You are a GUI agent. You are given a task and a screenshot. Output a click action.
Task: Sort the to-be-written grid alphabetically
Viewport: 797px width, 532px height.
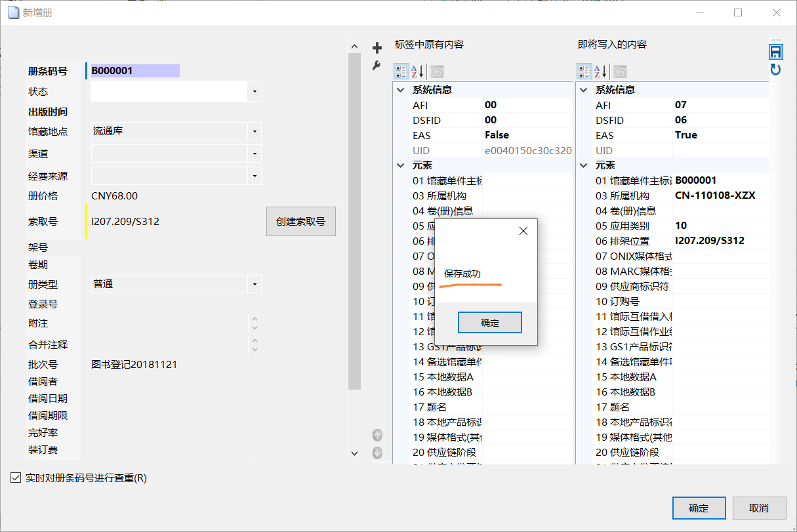[600, 71]
